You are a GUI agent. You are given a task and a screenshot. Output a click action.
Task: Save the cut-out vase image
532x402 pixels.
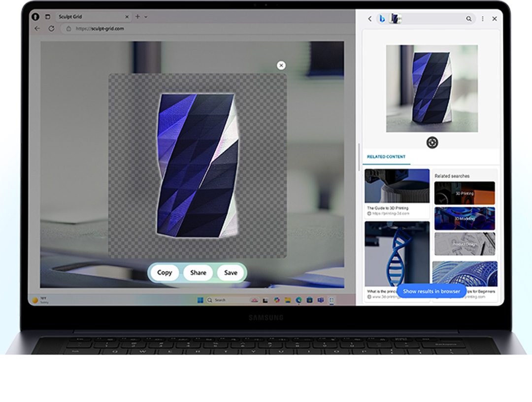(231, 273)
